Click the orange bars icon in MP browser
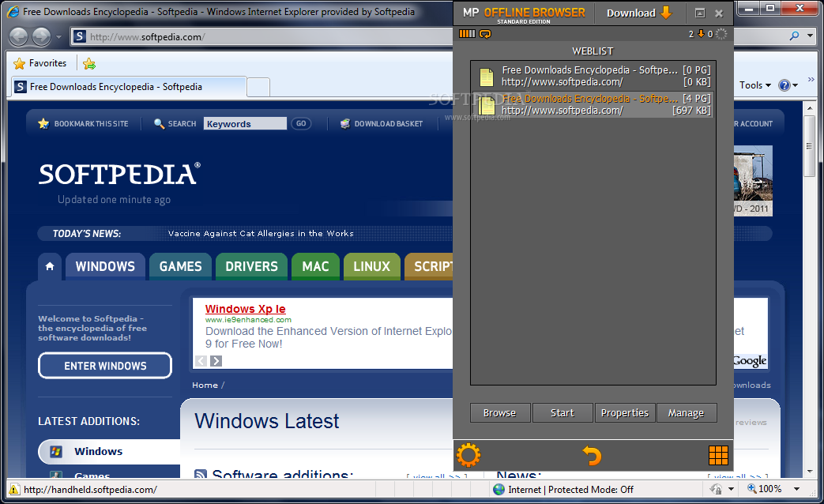 (467, 34)
